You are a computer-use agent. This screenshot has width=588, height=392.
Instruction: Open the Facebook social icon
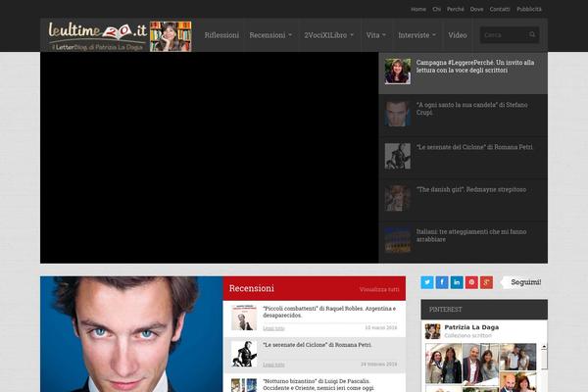tap(442, 282)
